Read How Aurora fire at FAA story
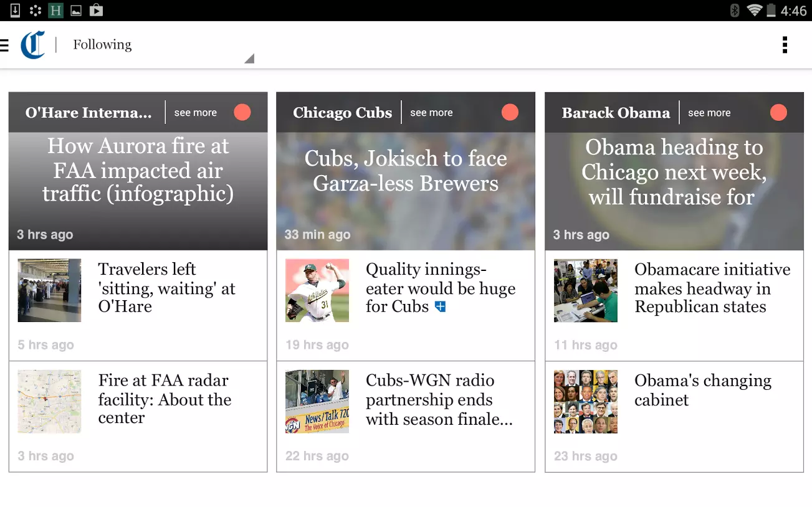 pyautogui.click(x=138, y=170)
